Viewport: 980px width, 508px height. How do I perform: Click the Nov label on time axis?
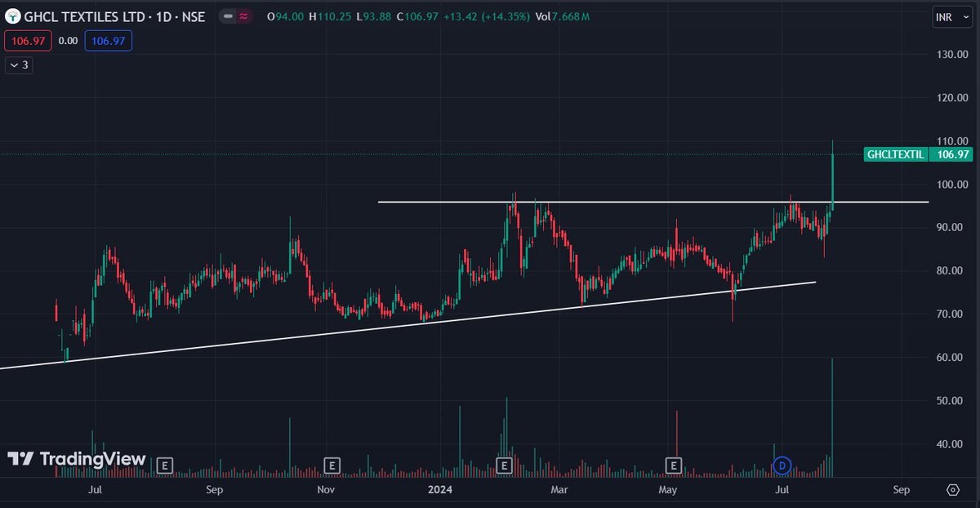[326, 490]
